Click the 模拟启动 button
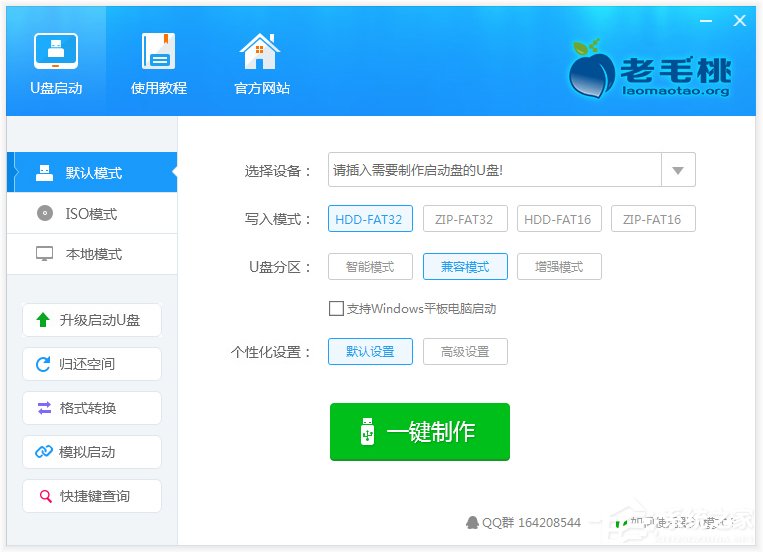This screenshot has width=763, height=552. coord(91,452)
